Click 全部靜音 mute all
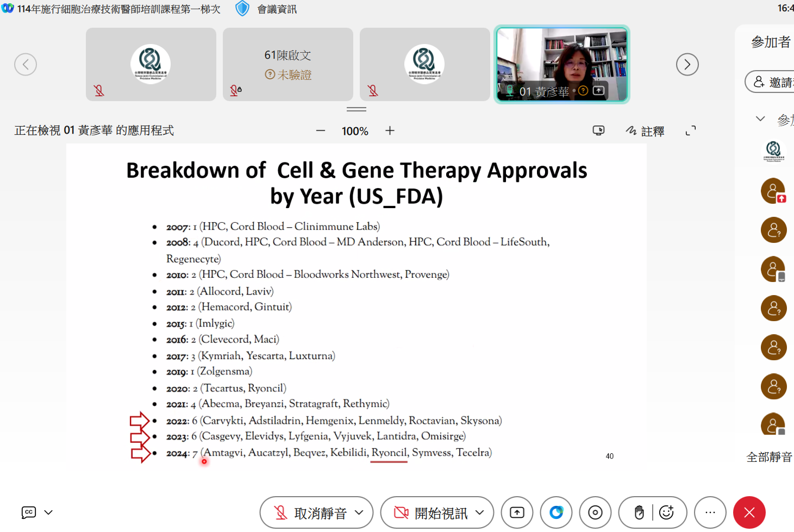Image resolution: width=794 pixels, height=532 pixels. (x=770, y=457)
